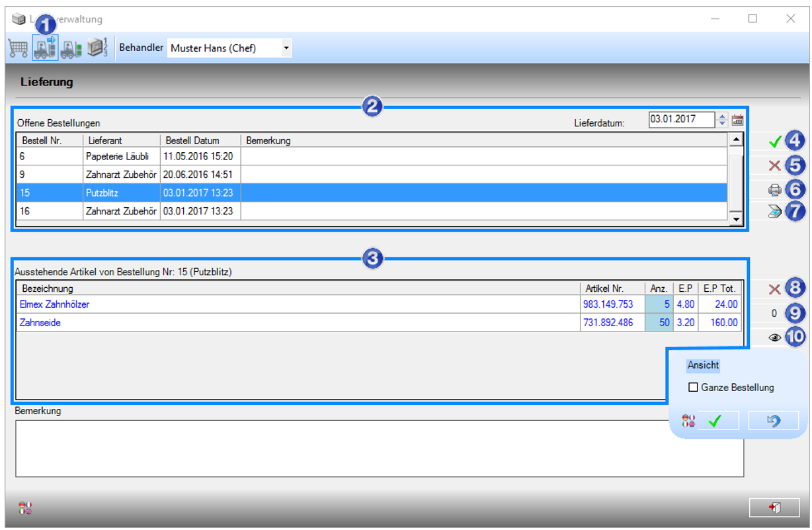Image resolution: width=812 pixels, height=530 pixels.
Task: Open the shopping cart order view
Action: coord(18,49)
